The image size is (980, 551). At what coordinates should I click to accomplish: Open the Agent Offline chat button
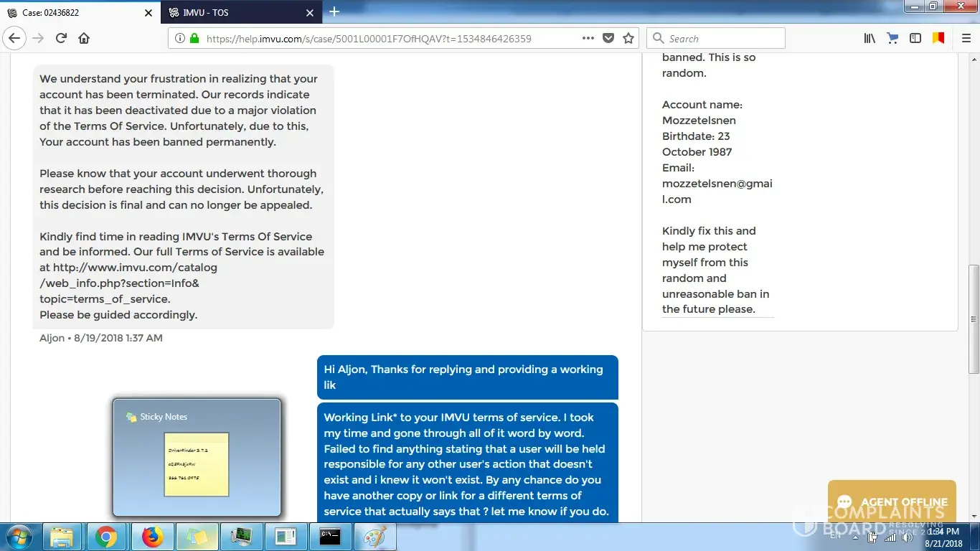click(892, 501)
